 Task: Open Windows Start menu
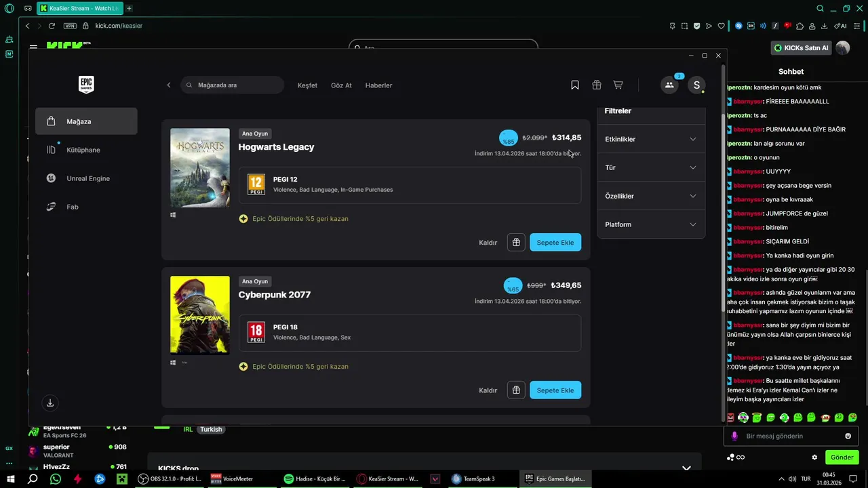point(9,479)
